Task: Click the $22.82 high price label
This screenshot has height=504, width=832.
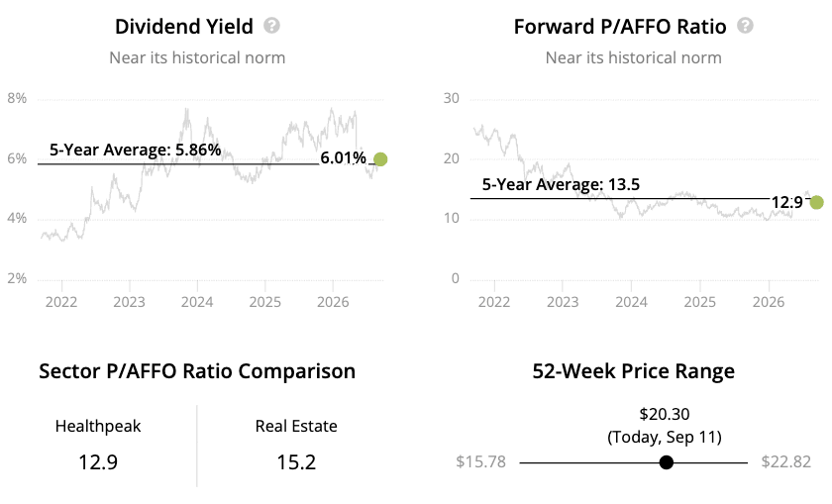Action: point(786,461)
